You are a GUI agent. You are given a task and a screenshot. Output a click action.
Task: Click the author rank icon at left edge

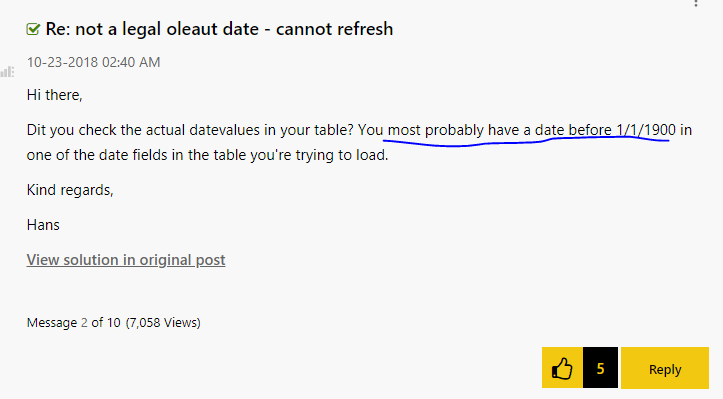[7, 71]
